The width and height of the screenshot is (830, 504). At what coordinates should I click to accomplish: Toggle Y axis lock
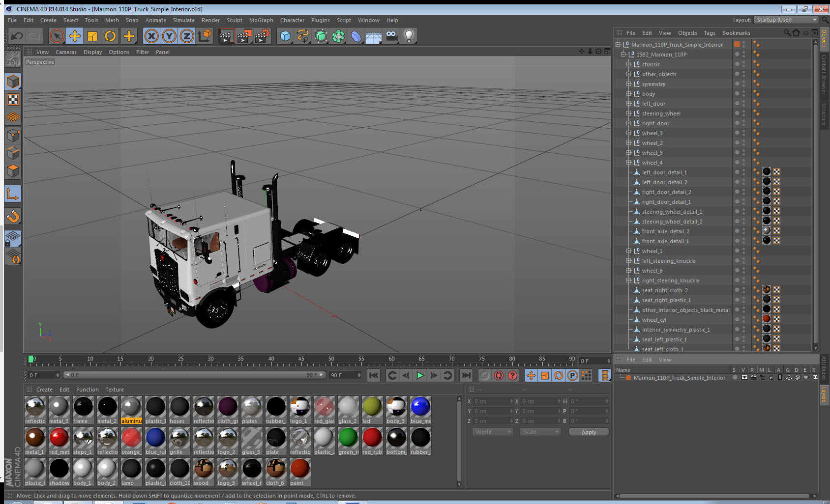tap(169, 36)
